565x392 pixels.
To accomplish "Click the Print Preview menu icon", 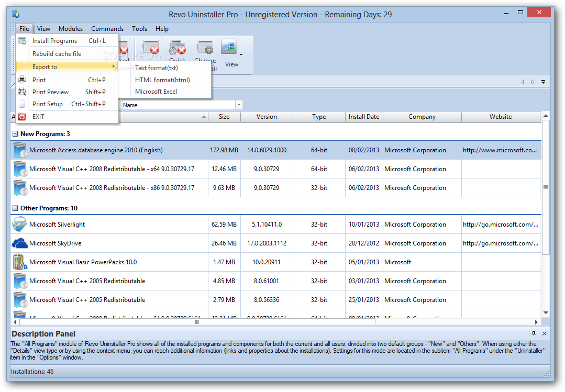I will [x=22, y=92].
